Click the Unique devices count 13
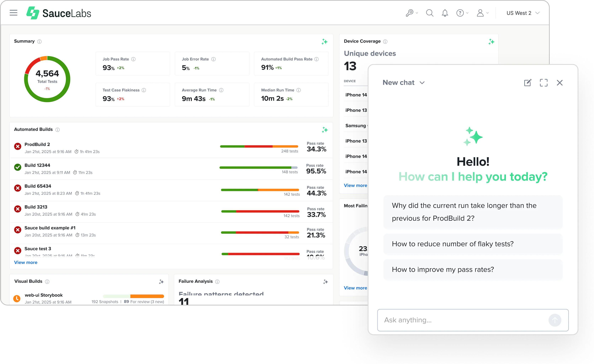The width and height of the screenshot is (594, 364). pos(350,66)
